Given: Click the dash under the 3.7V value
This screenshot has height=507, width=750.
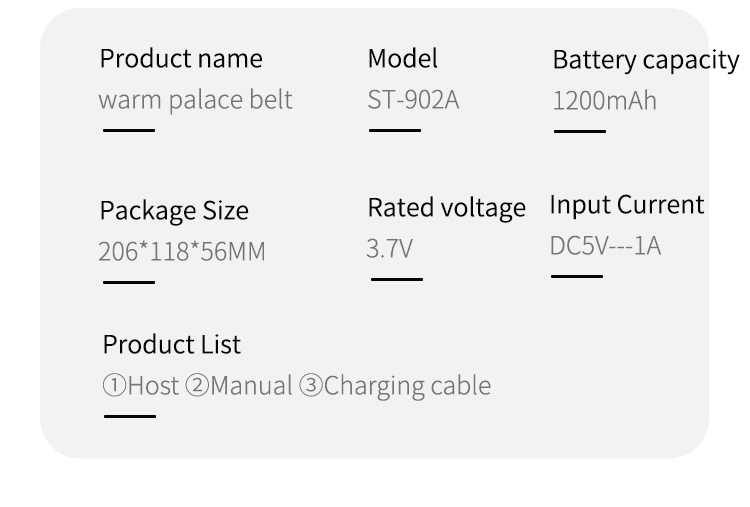Looking at the screenshot, I should click(396, 280).
